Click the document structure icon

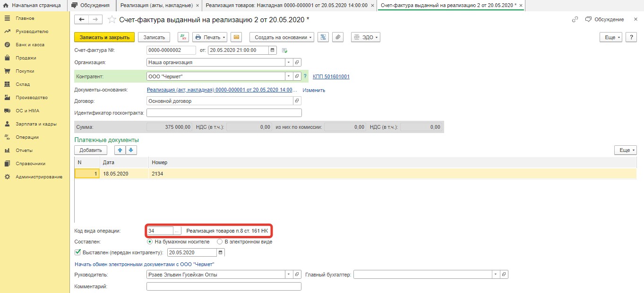pyautogui.click(x=323, y=37)
